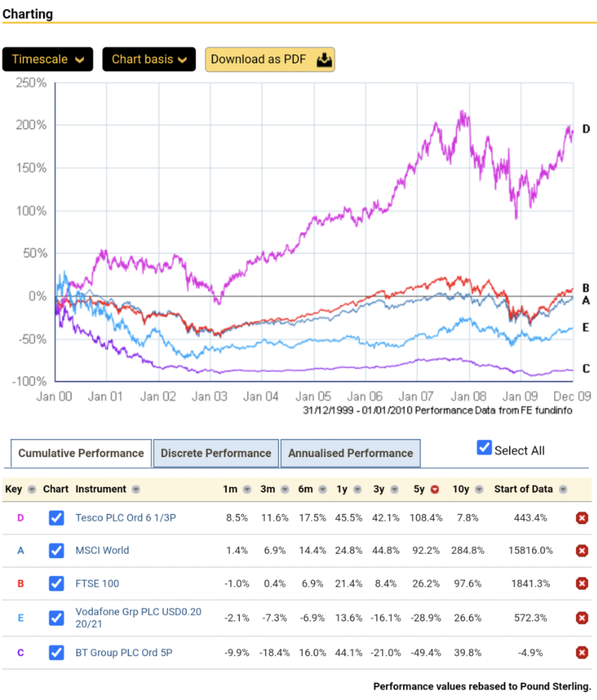Remove Tesco PLC row with red X
Viewport: 597px width, 700px height.
tap(582, 518)
